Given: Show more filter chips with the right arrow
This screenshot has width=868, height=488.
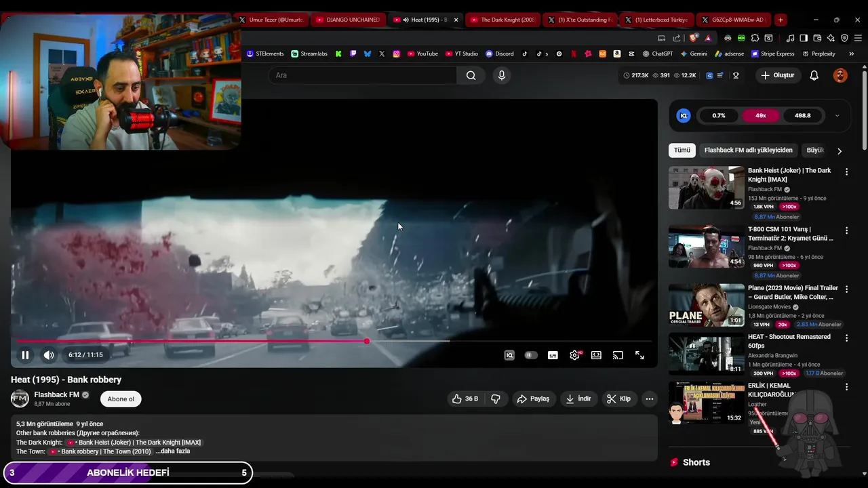Looking at the screenshot, I should click(840, 151).
